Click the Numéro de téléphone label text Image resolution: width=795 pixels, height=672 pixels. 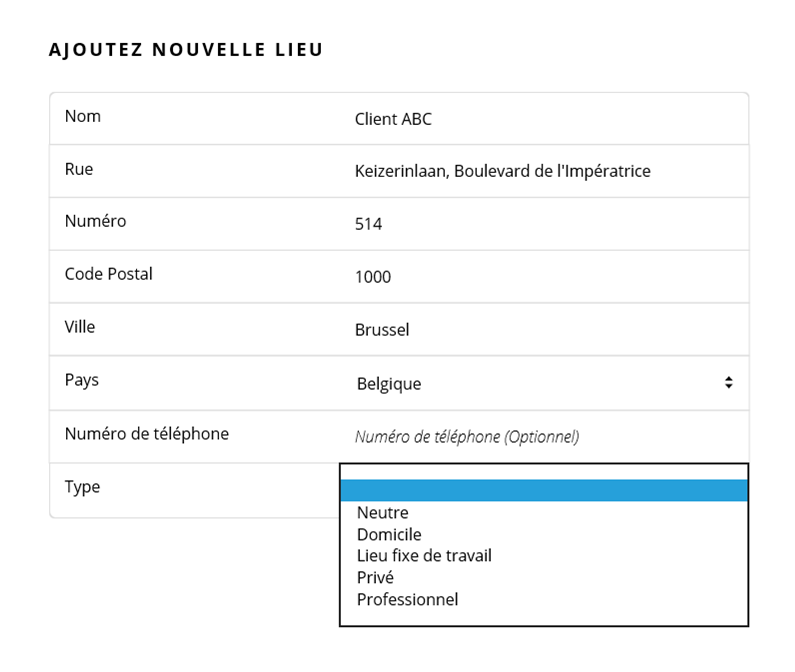click(146, 434)
